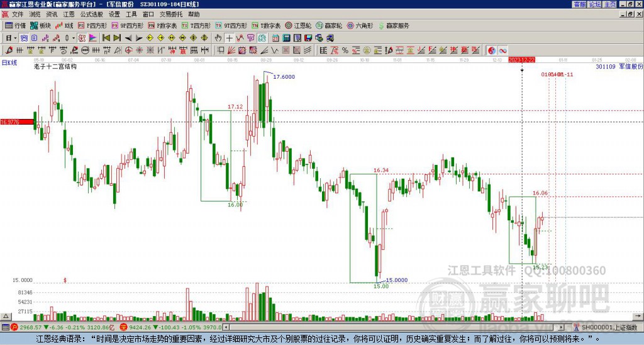This screenshot has width=644, height=345.
Task: Open the 江恩 menu
Action: coord(69,14)
